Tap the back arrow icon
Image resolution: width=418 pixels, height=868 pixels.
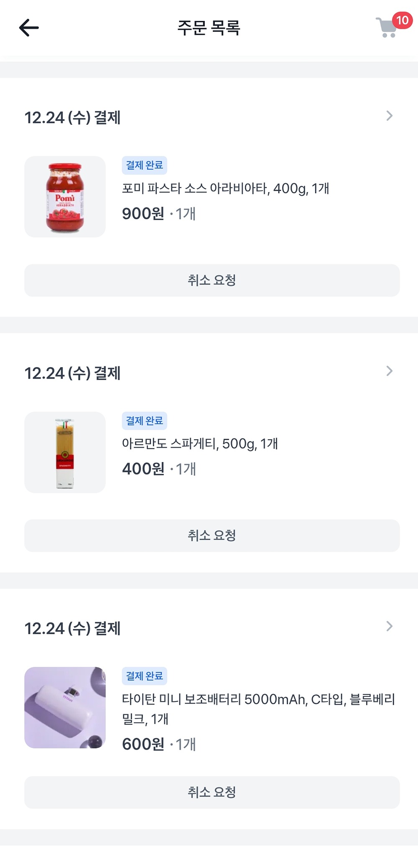[29, 28]
